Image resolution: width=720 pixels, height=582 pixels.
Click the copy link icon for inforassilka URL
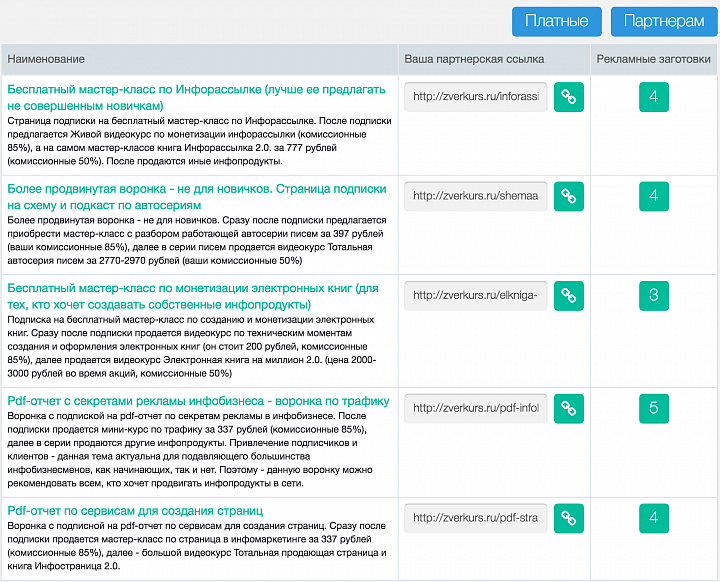click(x=568, y=97)
